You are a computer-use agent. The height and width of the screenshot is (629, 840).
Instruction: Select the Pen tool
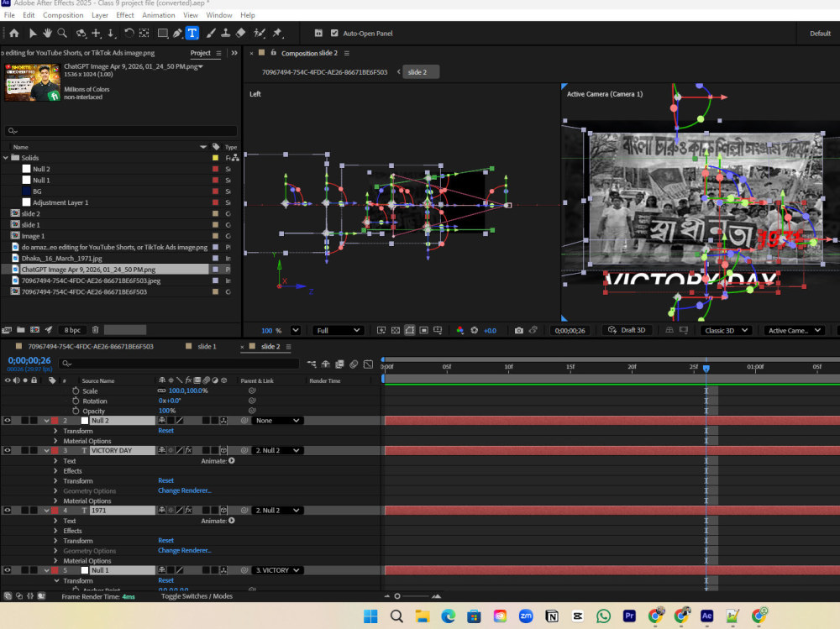(177, 34)
